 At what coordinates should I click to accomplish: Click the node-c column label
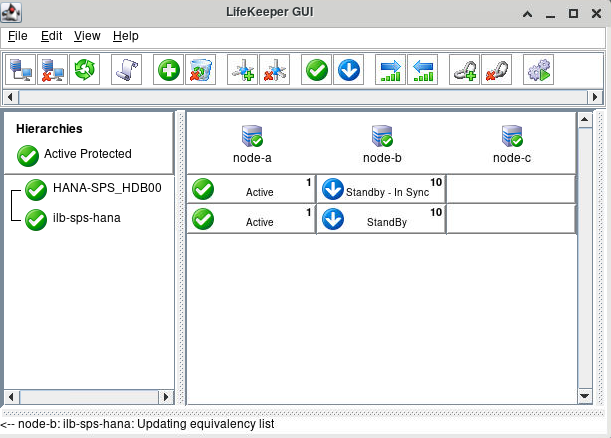click(512, 158)
